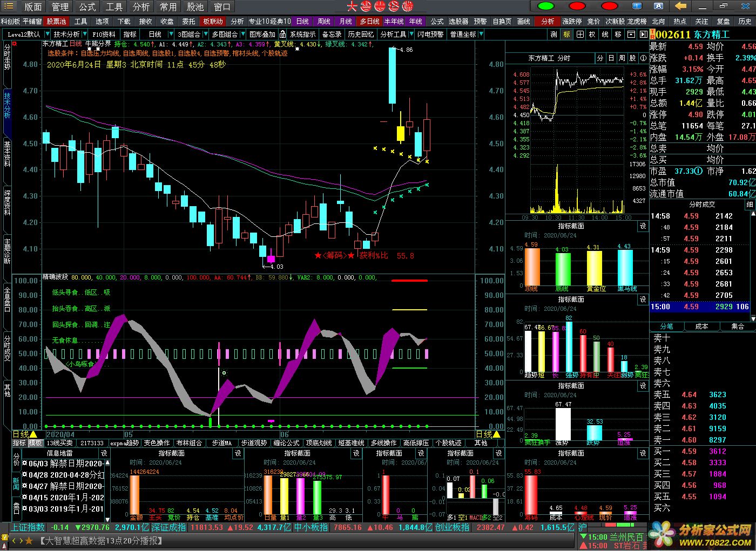756x551 pixels.
Task: Click the 涨跌停 toolbar button
Action: click(x=572, y=22)
